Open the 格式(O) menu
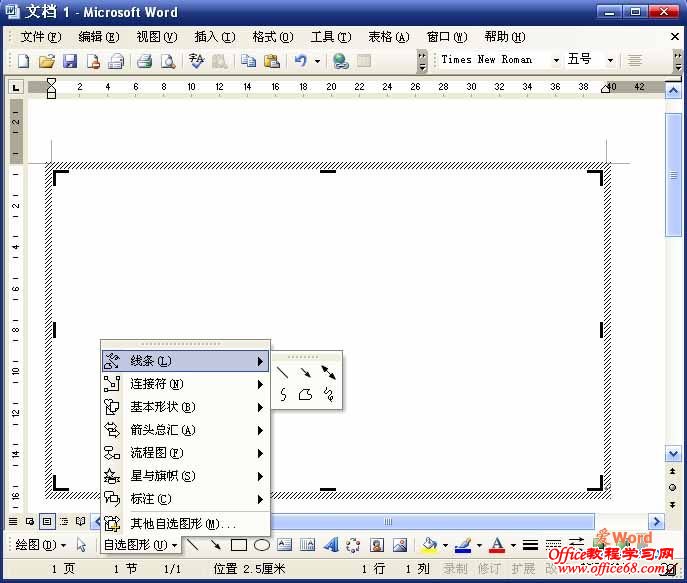687x583 pixels. [x=273, y=37]
